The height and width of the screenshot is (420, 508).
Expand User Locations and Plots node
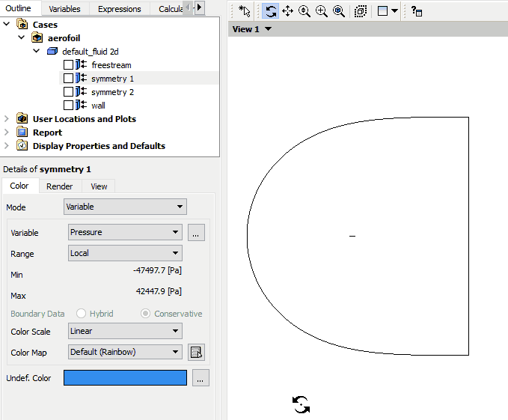click(x=7, y=119)
